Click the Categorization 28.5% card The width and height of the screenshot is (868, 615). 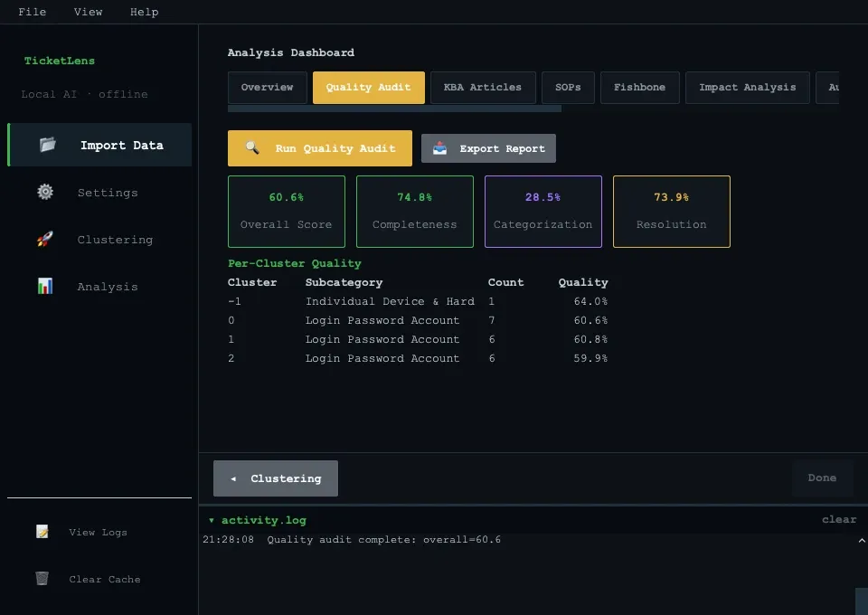click(x=543, y=212)
